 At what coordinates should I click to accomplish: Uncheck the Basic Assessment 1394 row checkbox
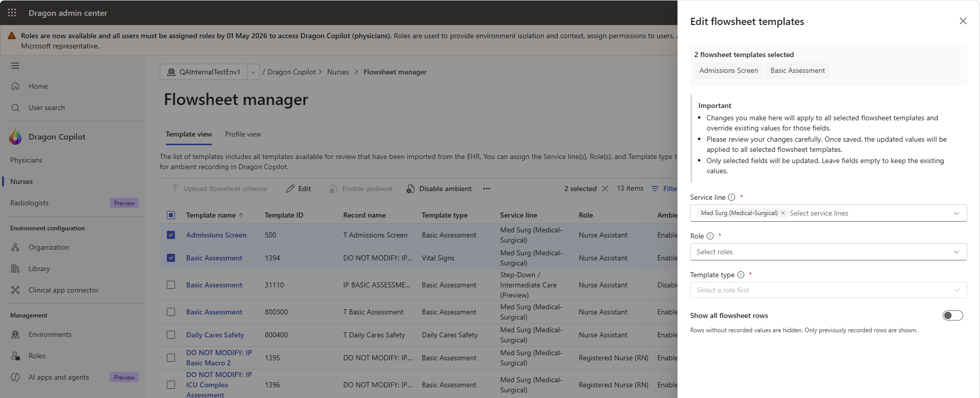pyautogui.click(x=171, y=258)
